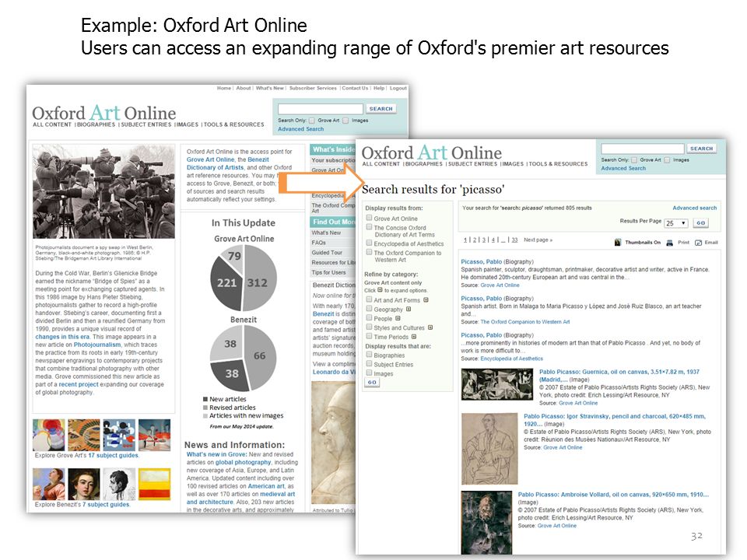
Task: Open Benezit Dictionary of Artists link
Action: (x=228, y=164)
